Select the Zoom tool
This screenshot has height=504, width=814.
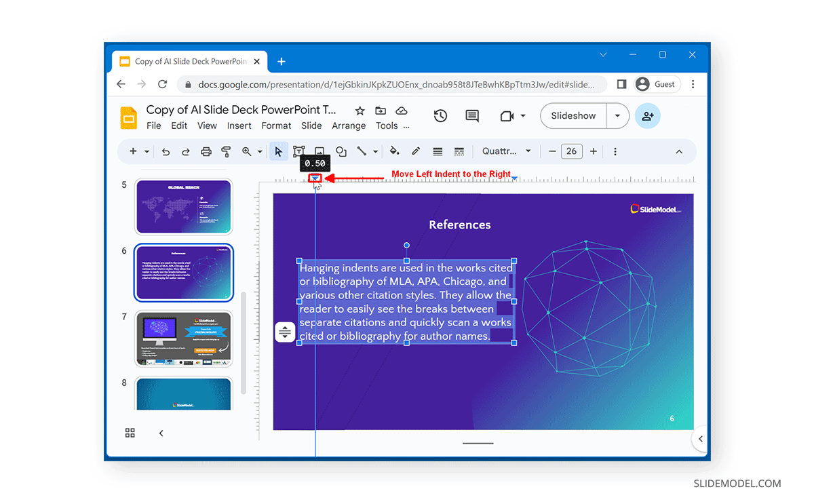248,151
